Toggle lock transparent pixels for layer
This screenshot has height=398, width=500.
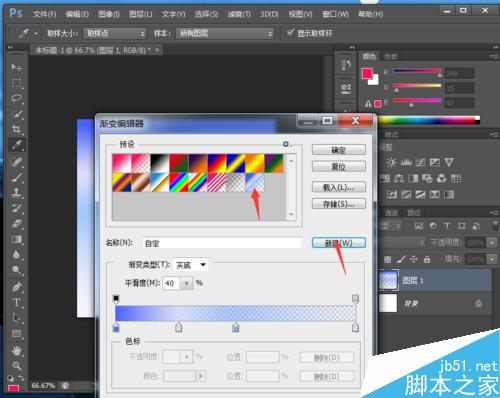click(387, 259)
